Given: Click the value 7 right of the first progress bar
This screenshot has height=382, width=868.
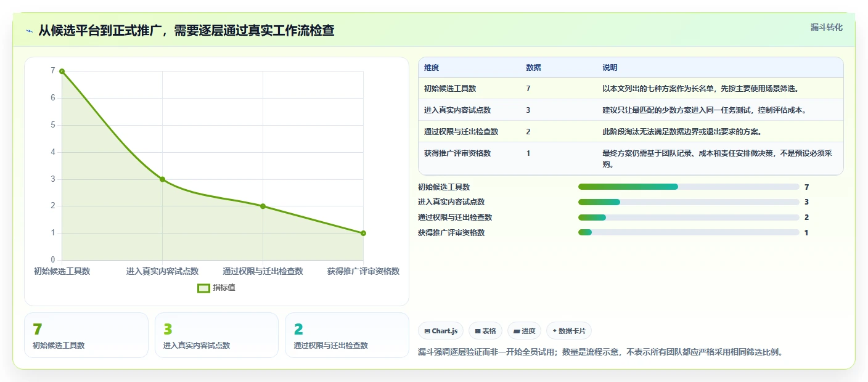Looking at the screenshot, I should coord(806,187).
